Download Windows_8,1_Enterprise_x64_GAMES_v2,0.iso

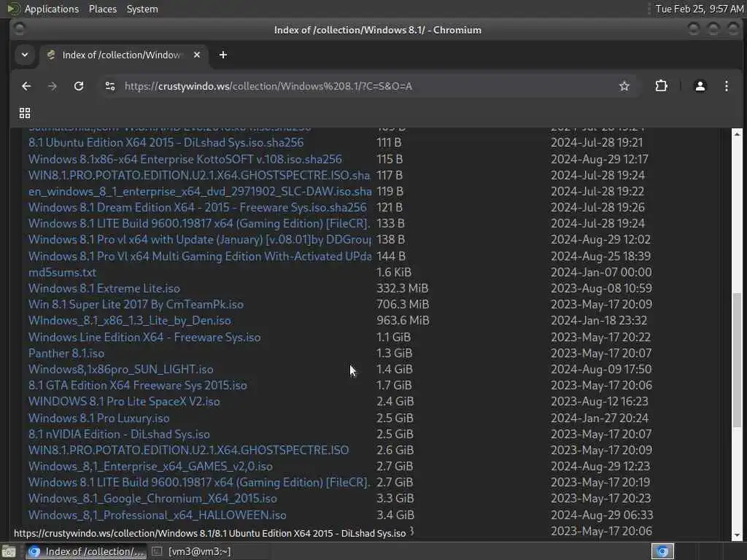(150, 466)
